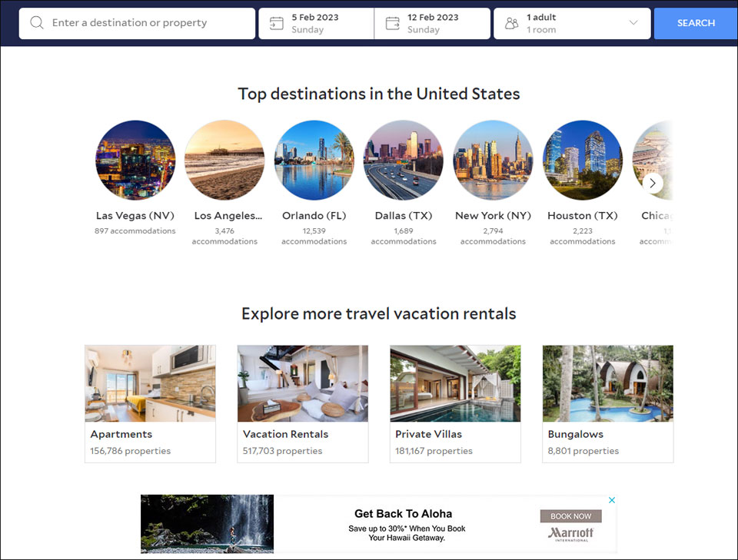The height and width of the screenshot is (560, 738).
Task: Open the 12 Feb 2023 check-out date picker
Action: coord(433,23)
